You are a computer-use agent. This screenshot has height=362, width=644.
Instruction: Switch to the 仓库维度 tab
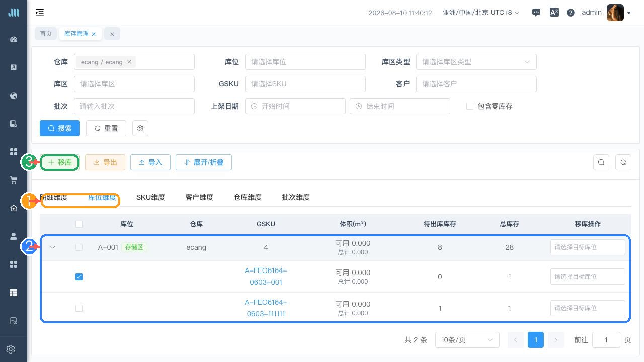coord(248,197)
